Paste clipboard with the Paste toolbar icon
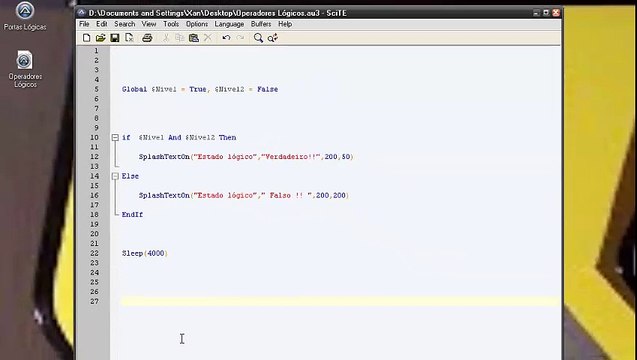637x360 pixels. click(x=194, y=38)
